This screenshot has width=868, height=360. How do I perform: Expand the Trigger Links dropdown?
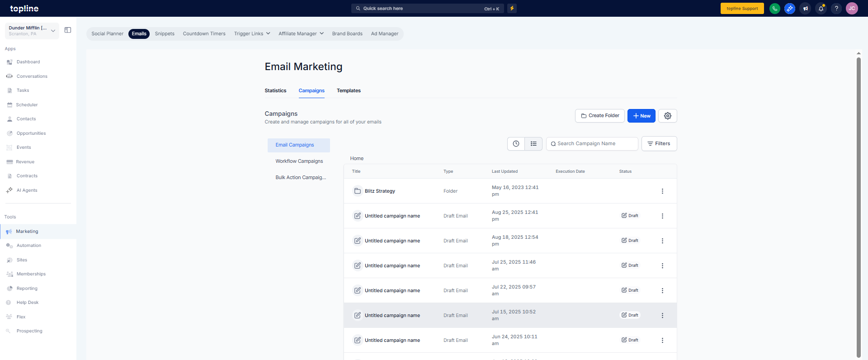pos(252,34)
